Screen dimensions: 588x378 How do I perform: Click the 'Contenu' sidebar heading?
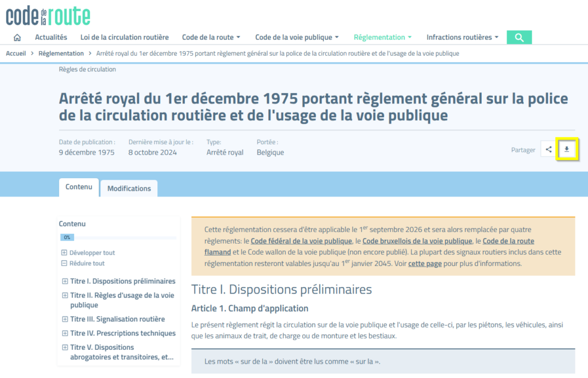(72, 224)
